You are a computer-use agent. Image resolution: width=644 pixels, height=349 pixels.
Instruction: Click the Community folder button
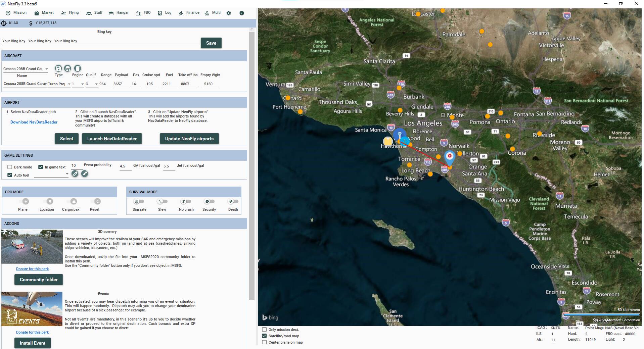coord(39,280)
